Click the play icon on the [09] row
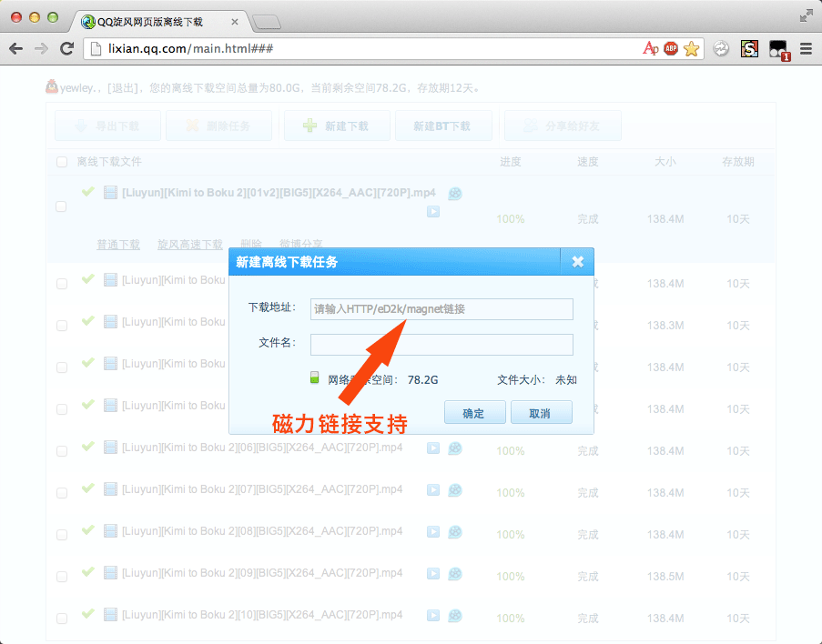 click(x=433, y=574)
